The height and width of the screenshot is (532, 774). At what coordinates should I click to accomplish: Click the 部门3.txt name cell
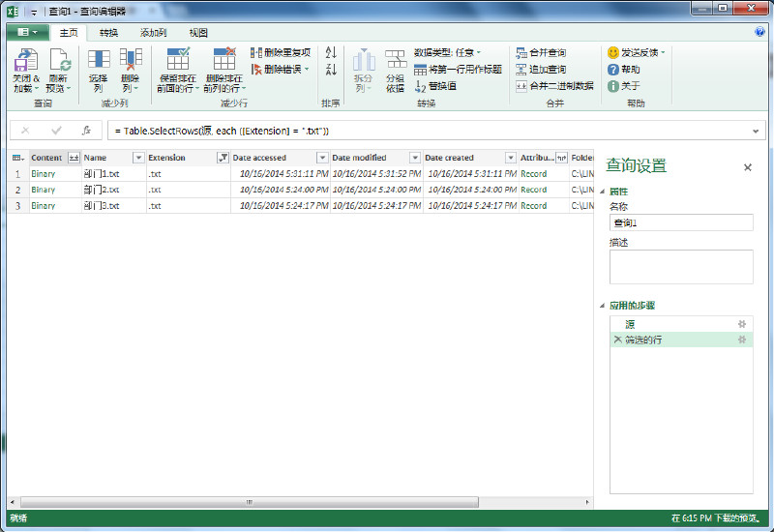(x=113, y=206)
